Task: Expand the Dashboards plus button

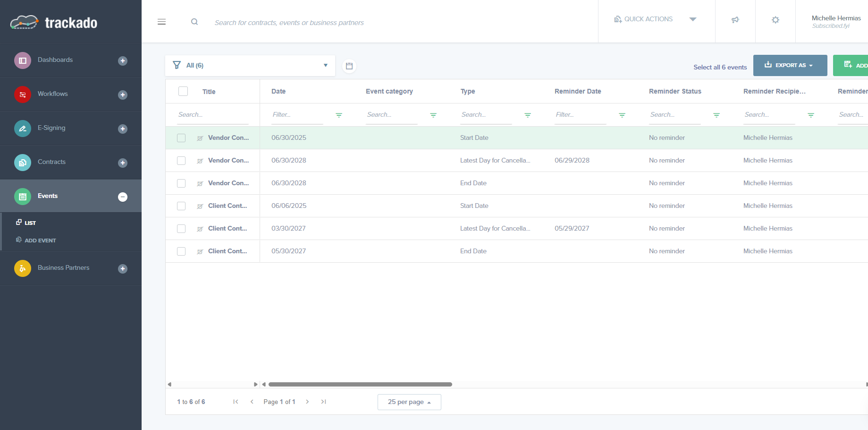Action: coord(123,60)
